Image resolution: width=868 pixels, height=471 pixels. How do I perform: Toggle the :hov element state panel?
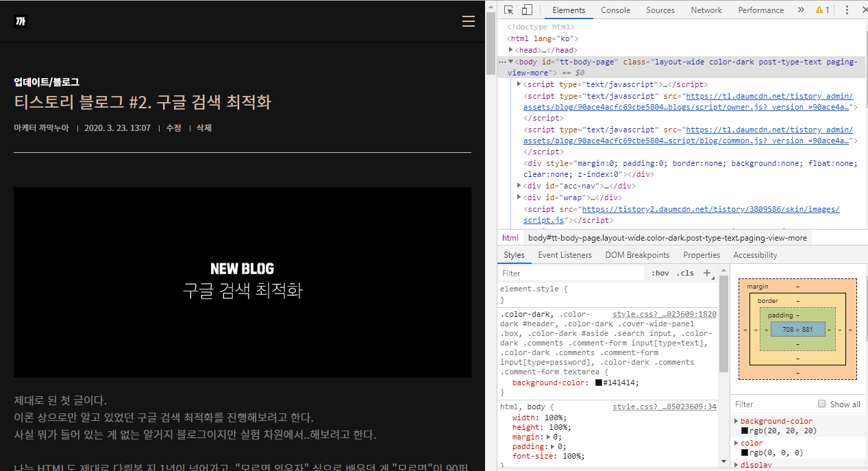tap(660, 273)
